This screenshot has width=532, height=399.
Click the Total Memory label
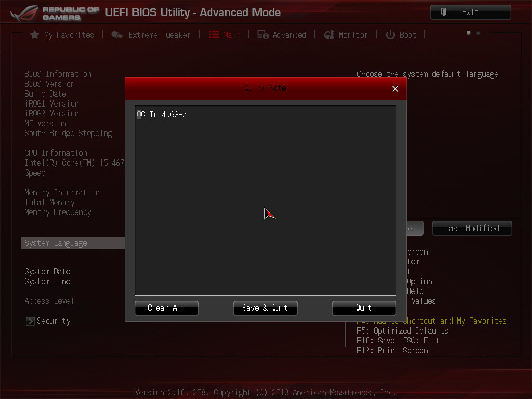coord(49,203)
